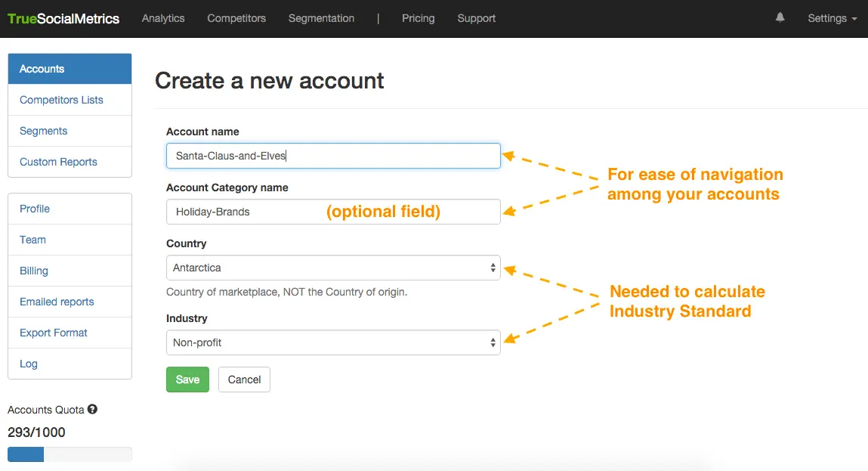Screen dimensions: 868x471
Task: Expand the Country dropdown showing Antarctica
Action: tap(332, 268)
